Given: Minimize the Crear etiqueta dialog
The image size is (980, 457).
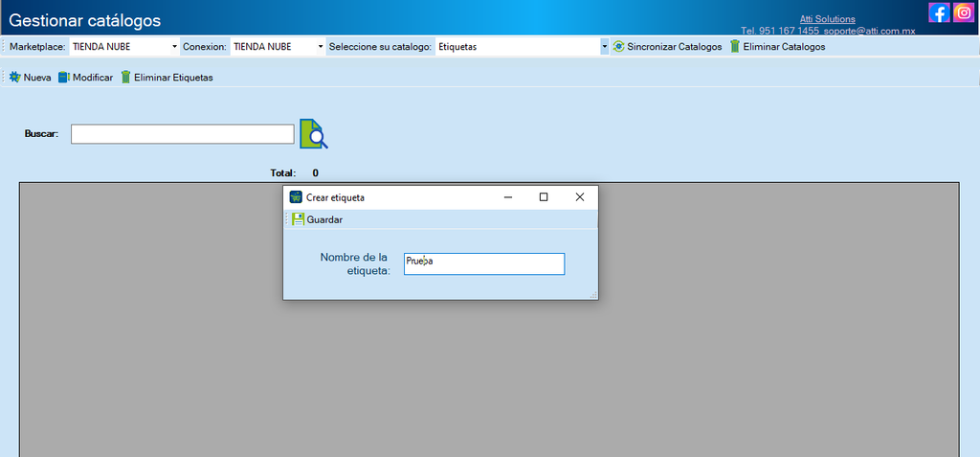Looking at the screenshot, I should pos(508,197).
